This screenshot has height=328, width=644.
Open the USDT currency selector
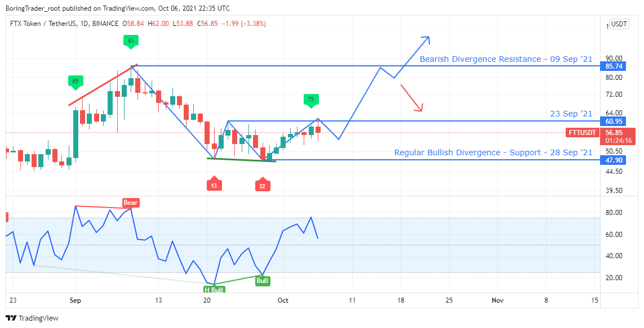(x=619, y=24)
